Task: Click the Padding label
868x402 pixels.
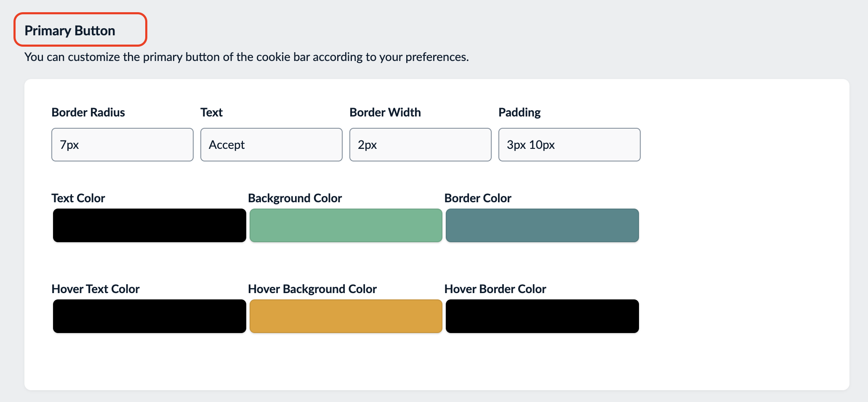Action: point(519,112)
